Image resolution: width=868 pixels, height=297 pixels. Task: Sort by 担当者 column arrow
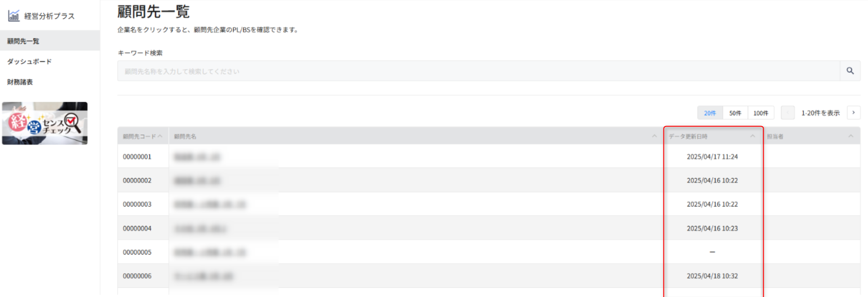(x=851, y=136)
